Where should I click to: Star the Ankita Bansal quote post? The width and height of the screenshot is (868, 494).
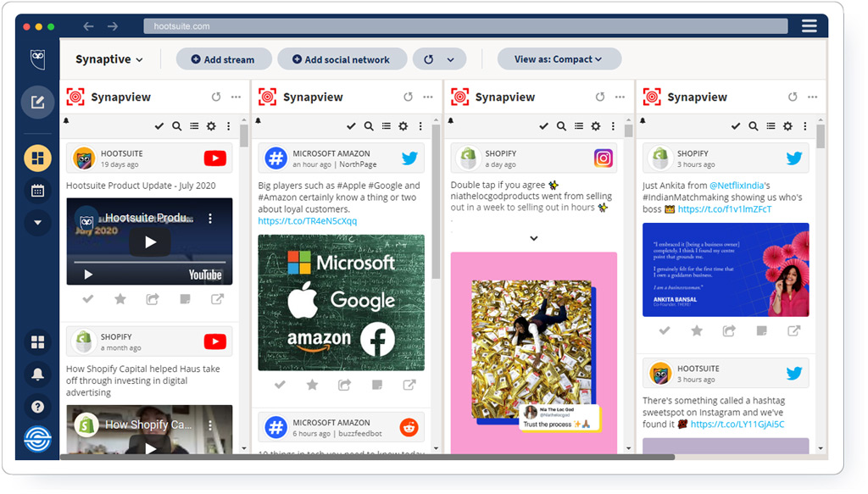pyautogui.click(x=697, y=330)
